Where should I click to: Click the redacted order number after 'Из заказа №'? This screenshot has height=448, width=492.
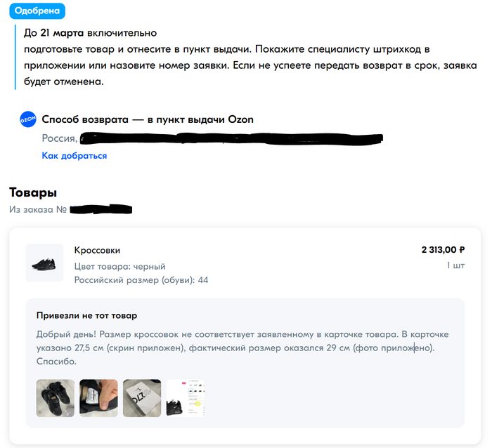[x=101, y=209]
